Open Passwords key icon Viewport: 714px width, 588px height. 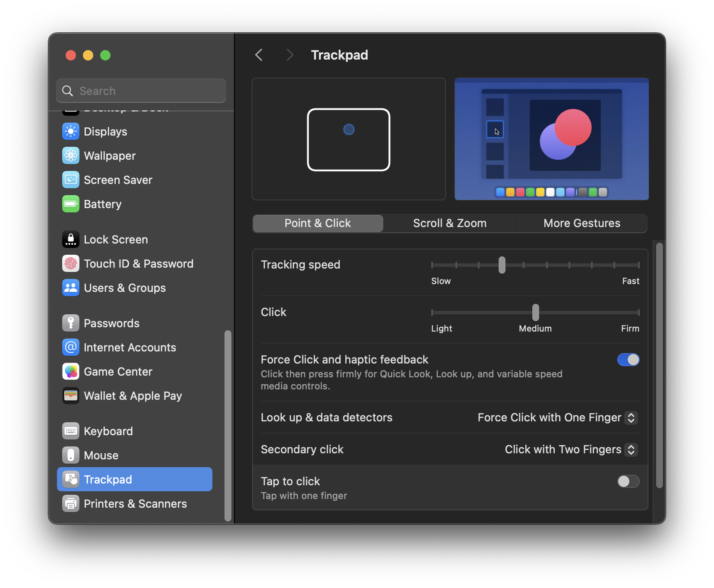71,323
